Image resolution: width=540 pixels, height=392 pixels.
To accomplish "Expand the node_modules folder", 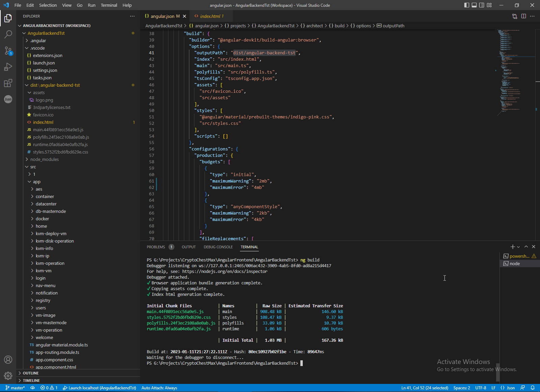I will 44,159.
